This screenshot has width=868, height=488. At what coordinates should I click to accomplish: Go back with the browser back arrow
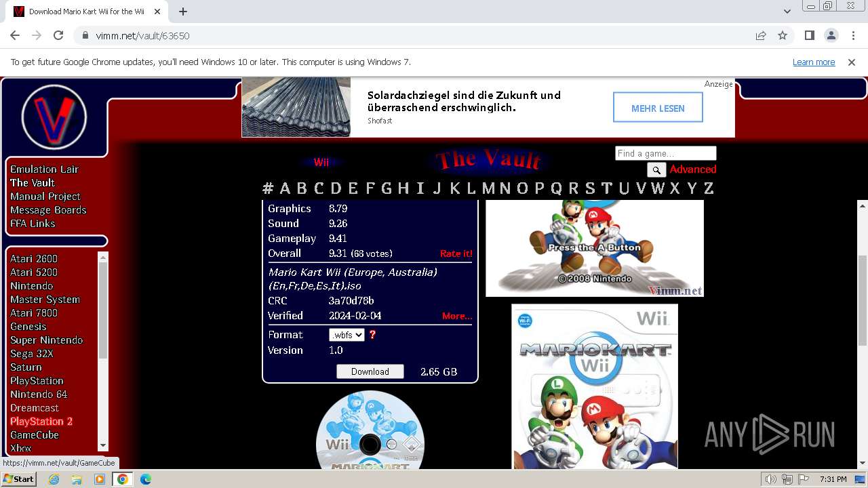click(15, 35)
